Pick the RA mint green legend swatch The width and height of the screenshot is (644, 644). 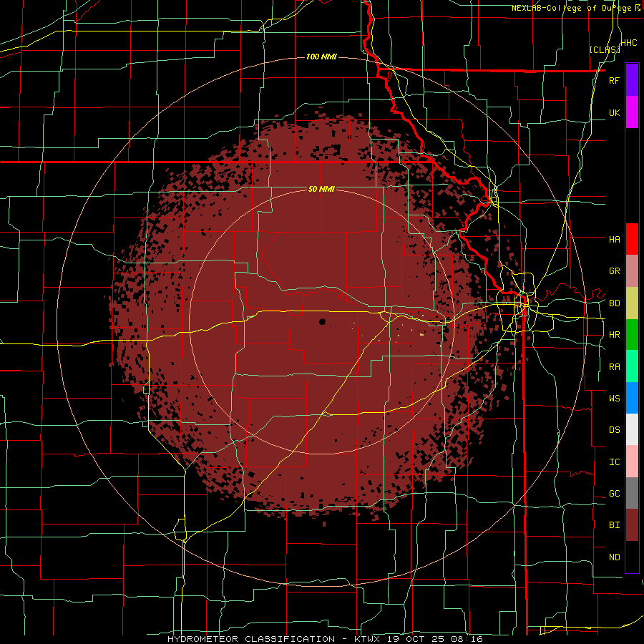coord(632,366)
